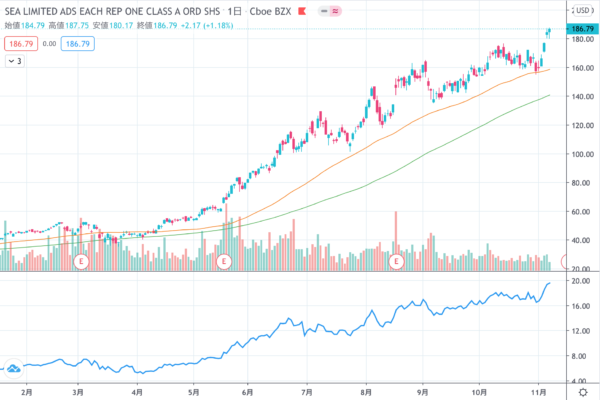Viewport: 600px width, 400px height.
Task: Click the 高値 187.75 high value
Action: (68, 26)
